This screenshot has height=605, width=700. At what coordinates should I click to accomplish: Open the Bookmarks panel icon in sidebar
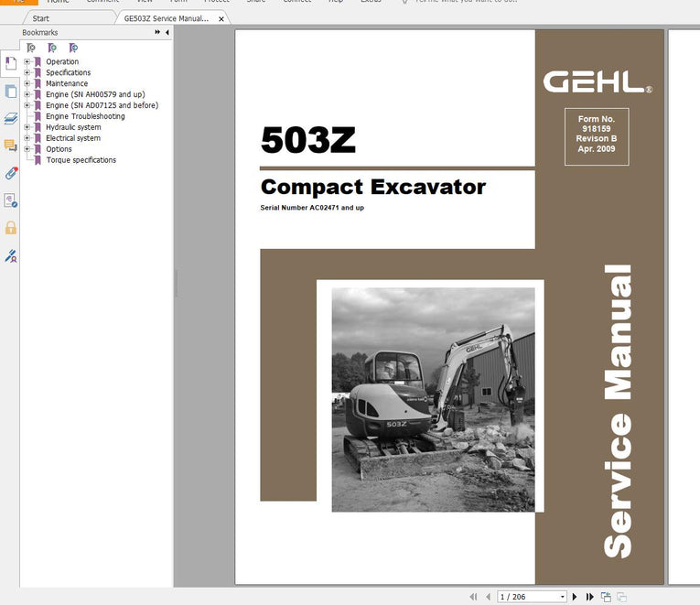10,64
